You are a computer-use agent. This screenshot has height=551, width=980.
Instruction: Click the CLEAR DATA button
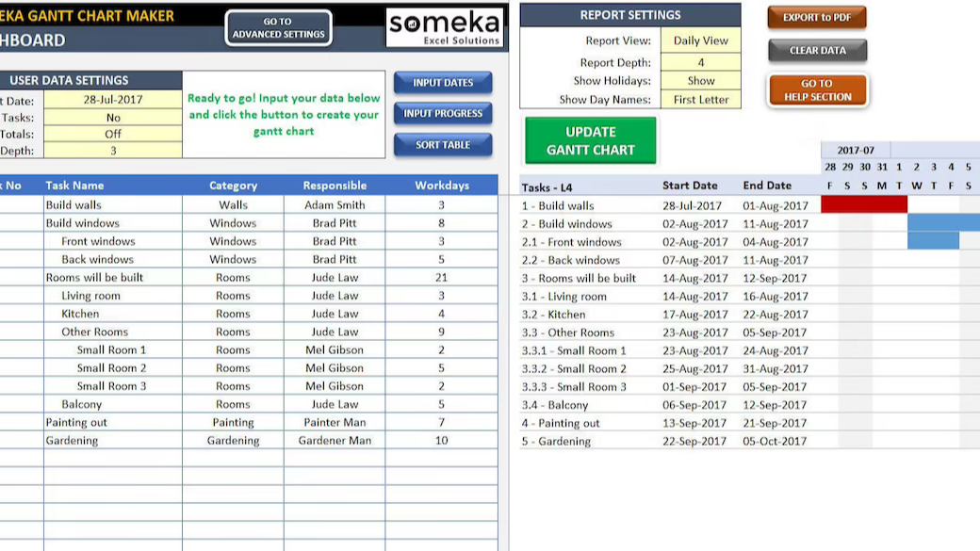(816, 52)
